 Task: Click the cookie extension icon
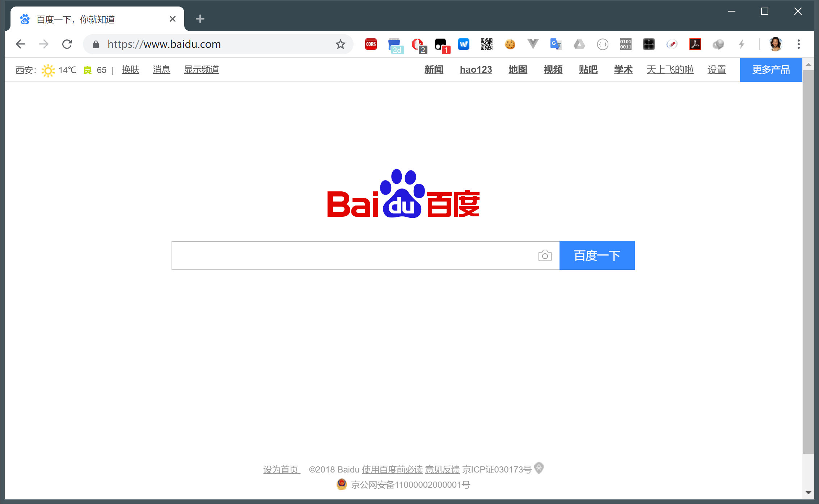click(x=510, y=44)
